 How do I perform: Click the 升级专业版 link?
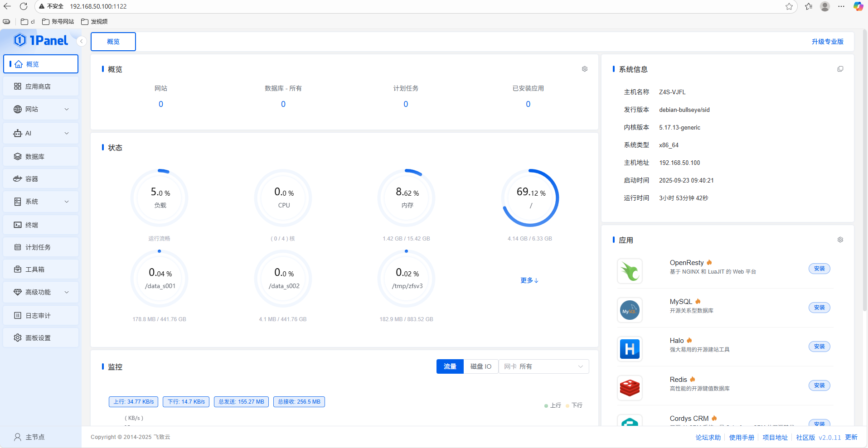[827, 42]
